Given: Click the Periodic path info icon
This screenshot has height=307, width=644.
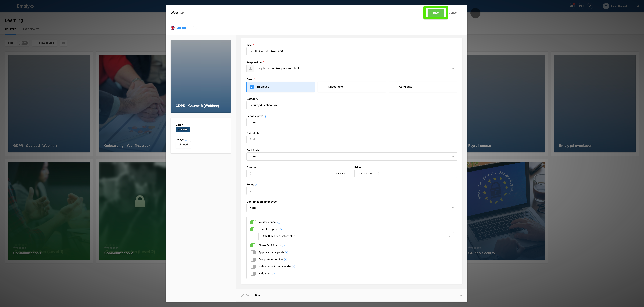Looking at the screenshot, I should (266, 116).
